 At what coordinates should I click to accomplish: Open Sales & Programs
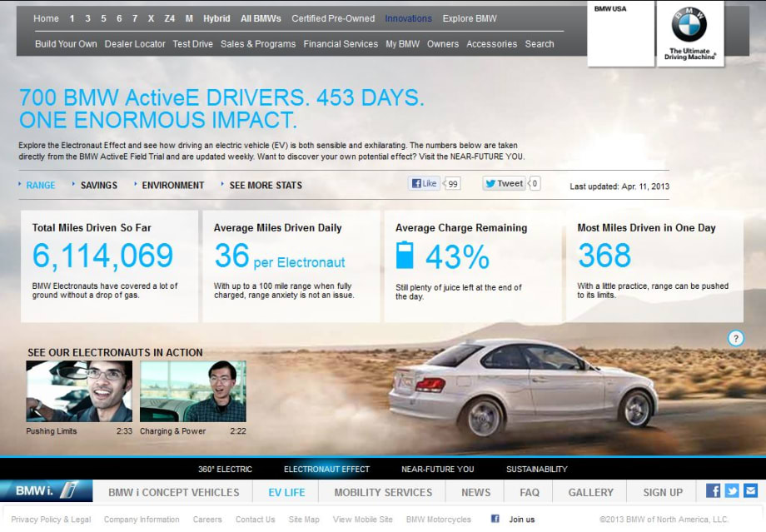[x=258, y=44]
